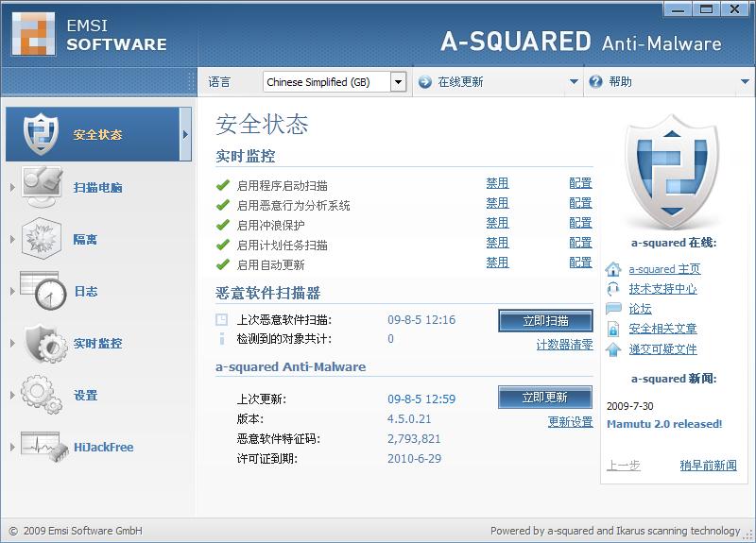Open 配置 for 启用程序启动扫描

pyautogui.click(x=580, y=183)
